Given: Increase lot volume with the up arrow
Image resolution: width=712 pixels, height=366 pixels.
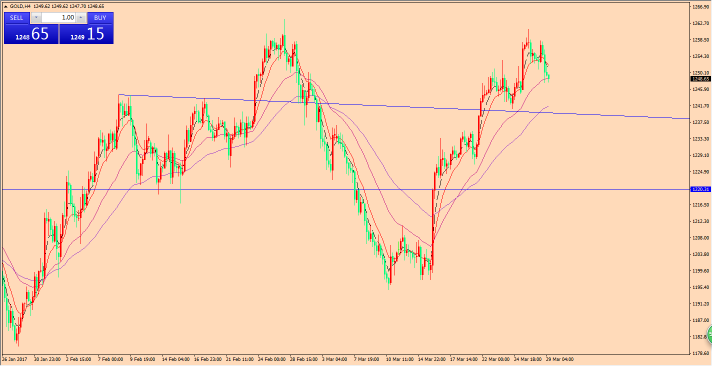Looking at the screenshot, I should (81, 18).
